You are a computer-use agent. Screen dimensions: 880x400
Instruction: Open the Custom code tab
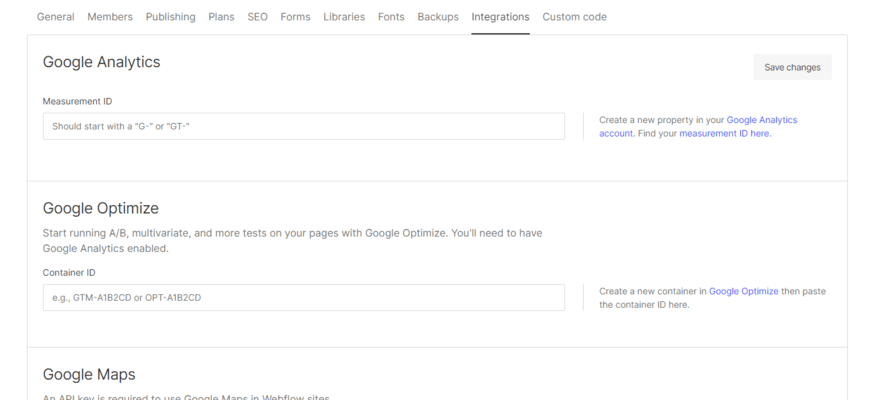tap(574, 17)
